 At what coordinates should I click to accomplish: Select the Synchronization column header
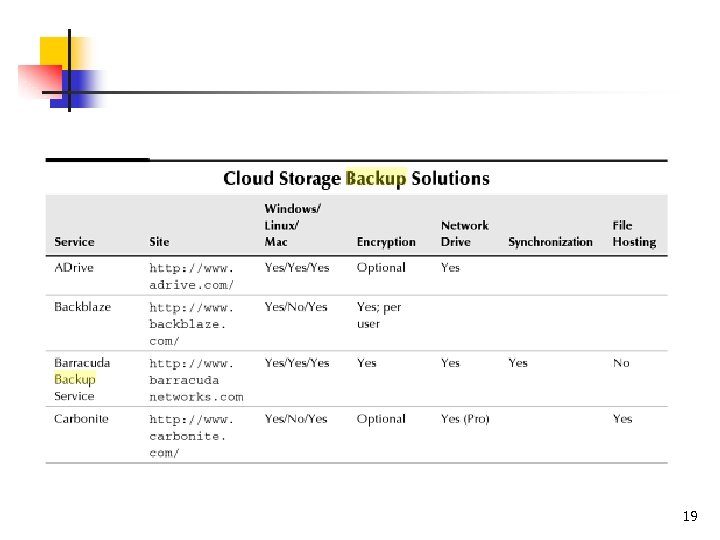point(550,242)
